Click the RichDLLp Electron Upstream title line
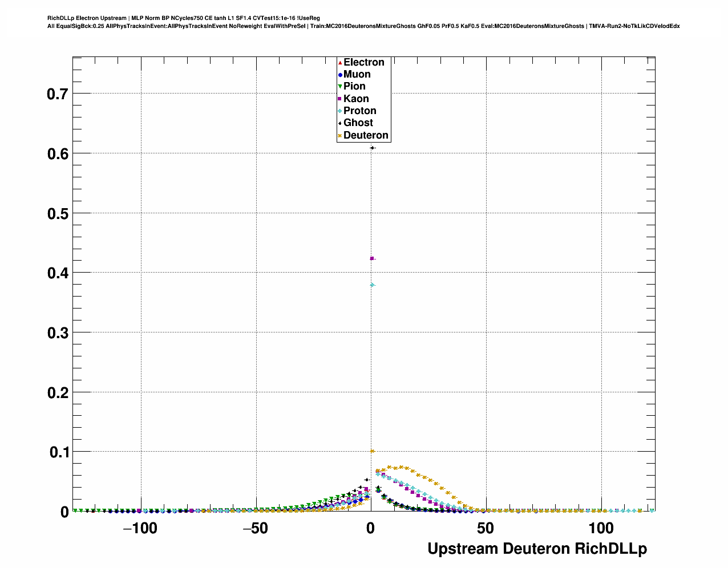The height and width of the screenshot is (568, 728). [183, 18]
